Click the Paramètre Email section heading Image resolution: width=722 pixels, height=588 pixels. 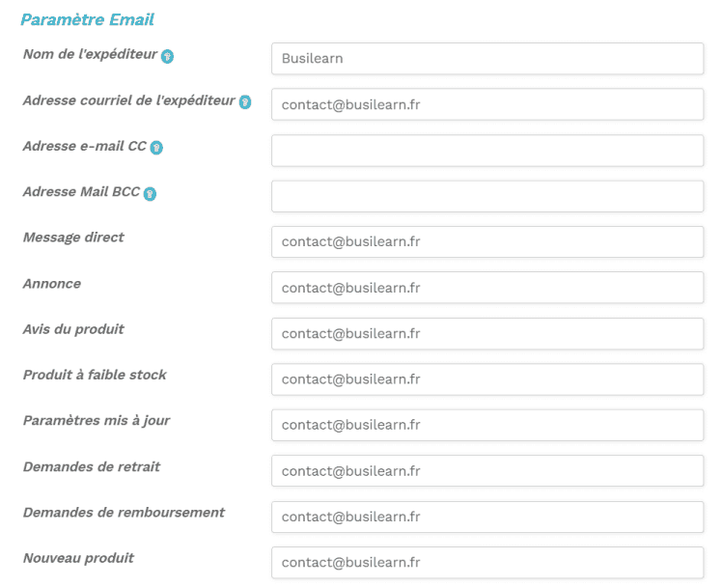pyautogui.click(x=88, y=20)
